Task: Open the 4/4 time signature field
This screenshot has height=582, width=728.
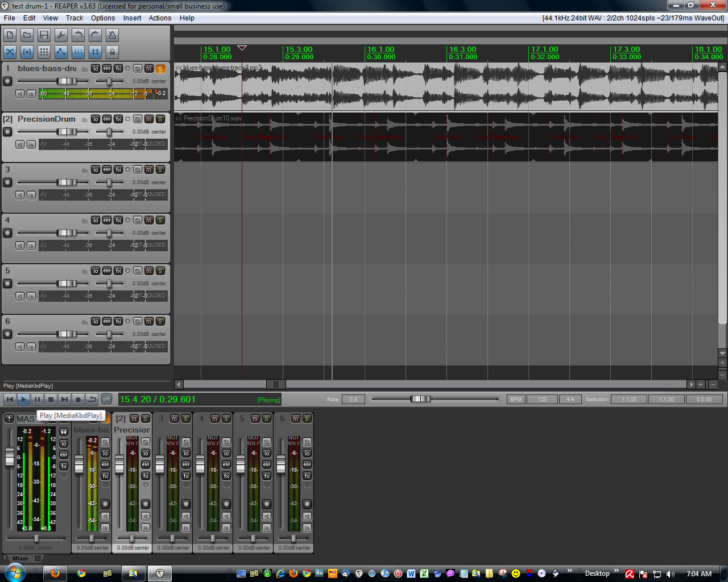Action: (x=570, y=400)
